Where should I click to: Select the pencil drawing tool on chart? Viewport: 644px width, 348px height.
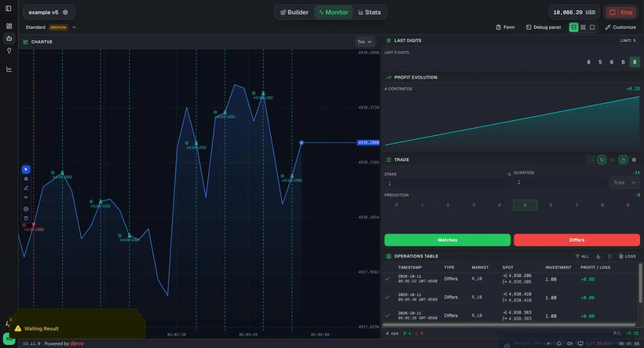click(26, 188)
